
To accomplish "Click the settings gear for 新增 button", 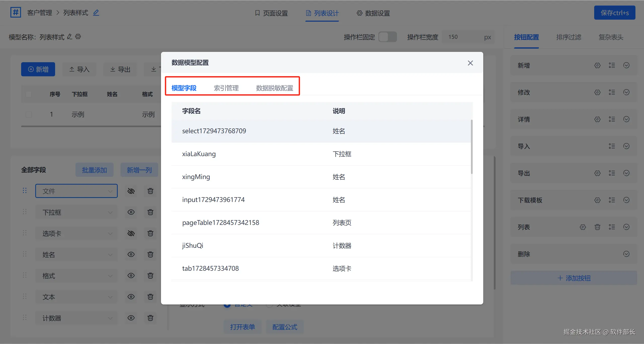I will tap(597, 65).
